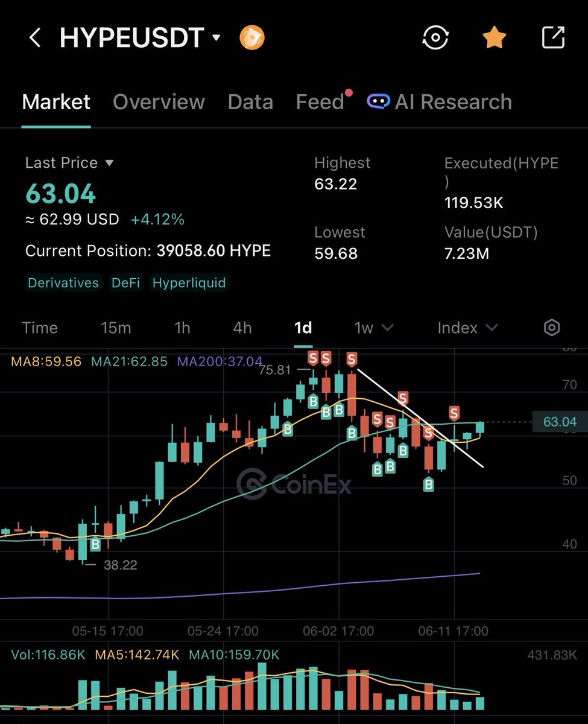This screenshot has height=724, width=588.
Task: Select the DeFi tag
Action: tap(125, 283)
